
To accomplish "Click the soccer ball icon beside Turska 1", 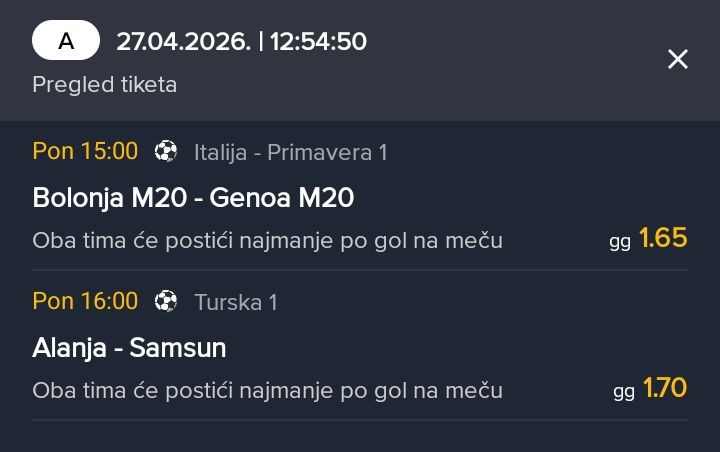I will pyautogui.click(x=166, y=301).
